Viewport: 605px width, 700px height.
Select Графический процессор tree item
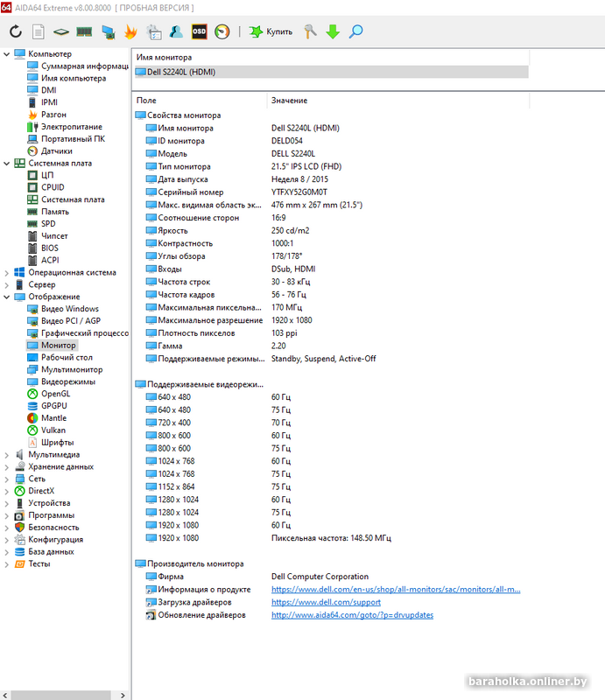pyautogui.click(x=78, y=333)
